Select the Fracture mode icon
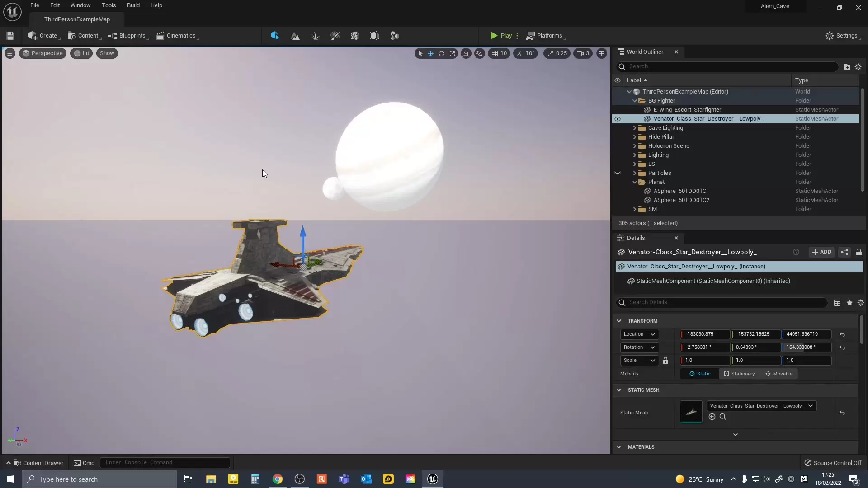 [355, 36]
